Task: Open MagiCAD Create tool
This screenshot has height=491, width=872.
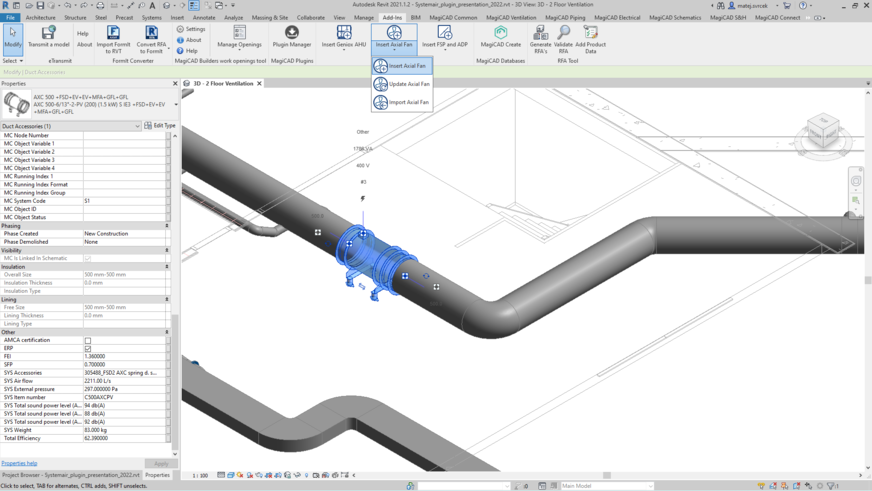Action: [500, 34]
